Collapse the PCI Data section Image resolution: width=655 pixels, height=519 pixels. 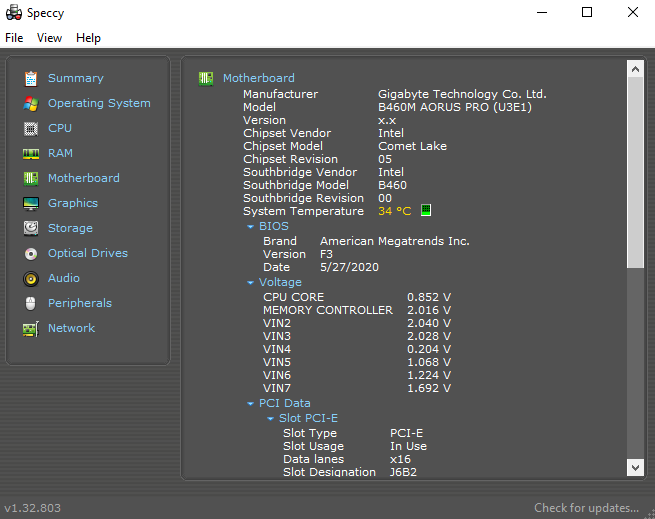click(x=251, y=404)
